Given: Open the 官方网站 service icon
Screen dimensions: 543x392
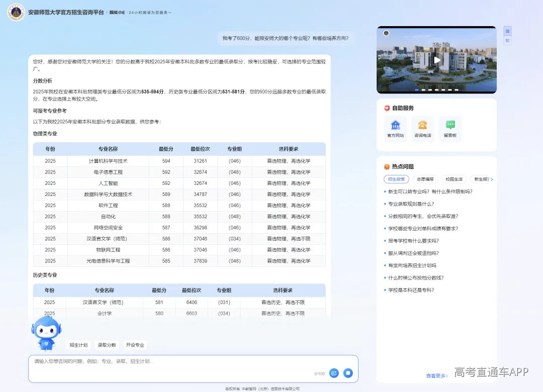Looking at the screenshot, I should [x=396, y=128].
